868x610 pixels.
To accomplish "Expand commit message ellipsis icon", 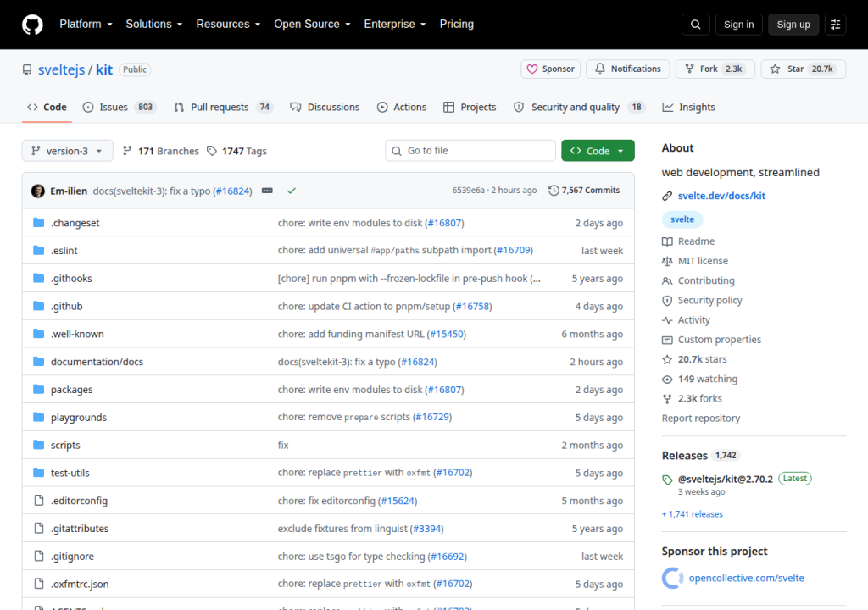I will coord(267,191).
